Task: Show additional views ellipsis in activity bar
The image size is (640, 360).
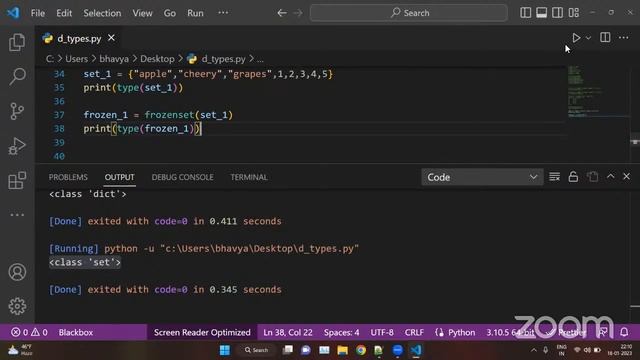Action: click(17, 215)
